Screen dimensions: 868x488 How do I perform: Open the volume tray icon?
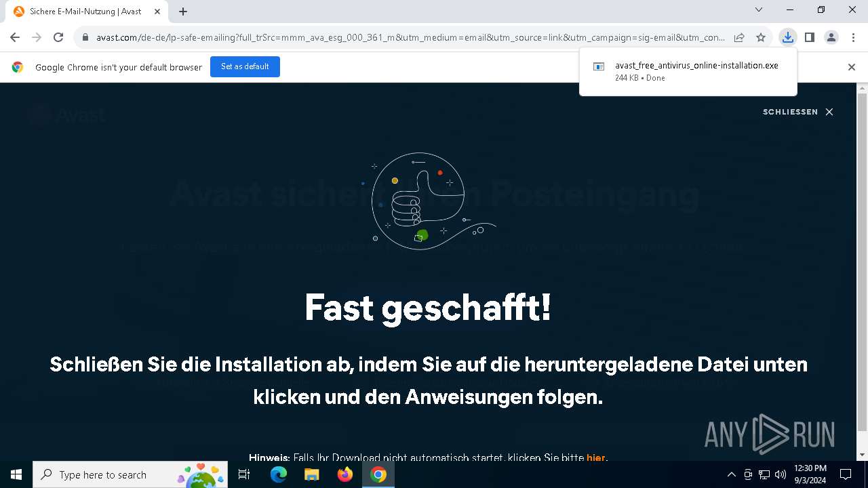point(781,474)
